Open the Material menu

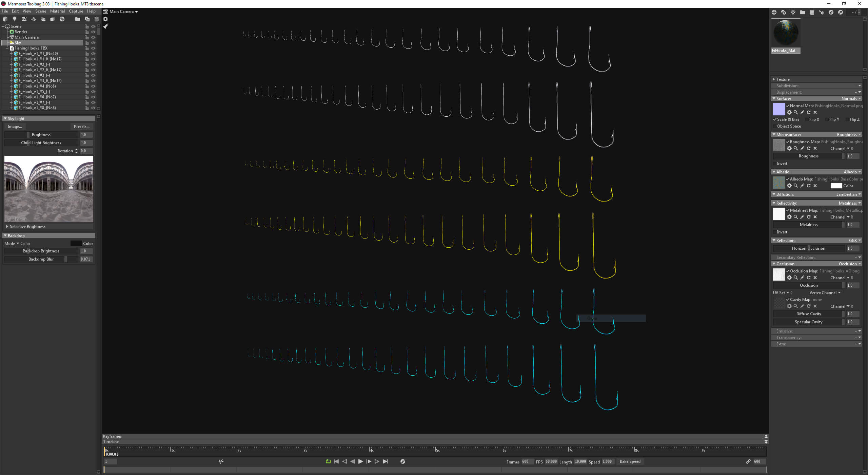[57, 11]
